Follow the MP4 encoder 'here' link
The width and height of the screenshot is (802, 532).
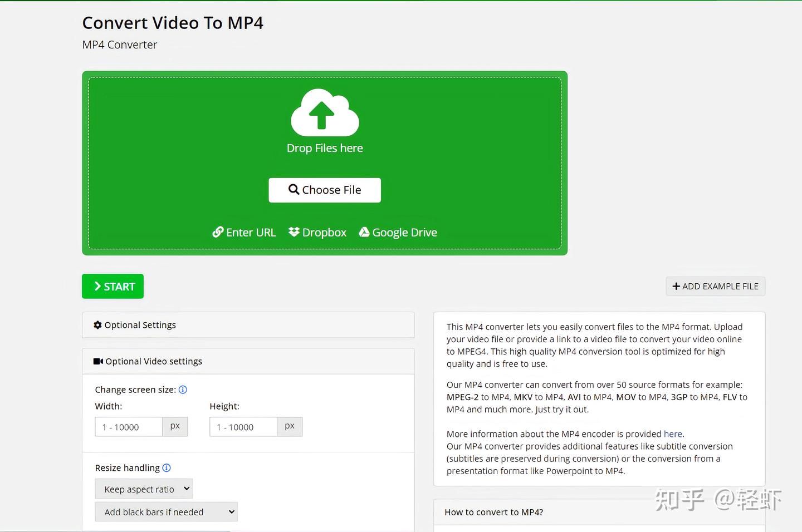(x=673, y=434)
